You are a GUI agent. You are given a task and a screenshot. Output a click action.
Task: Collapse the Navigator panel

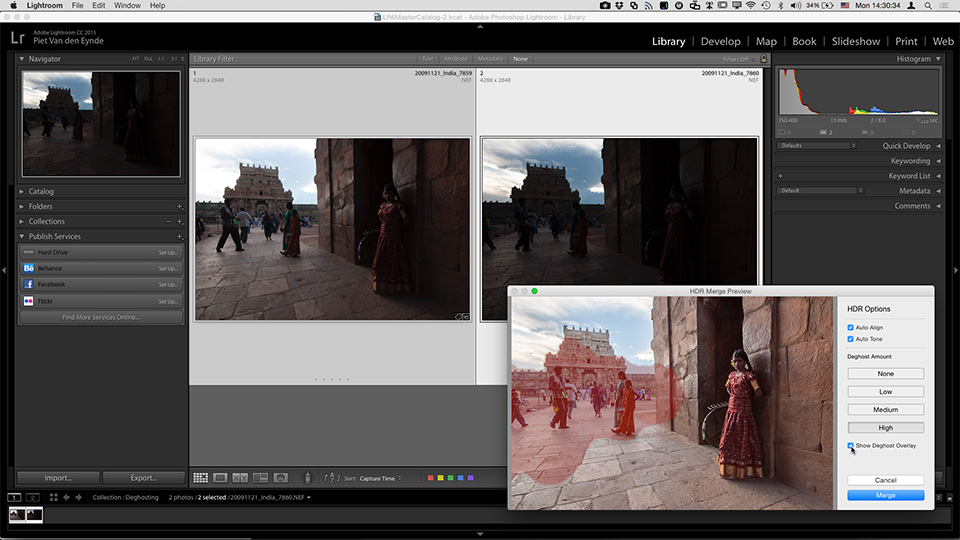(21, 59)
